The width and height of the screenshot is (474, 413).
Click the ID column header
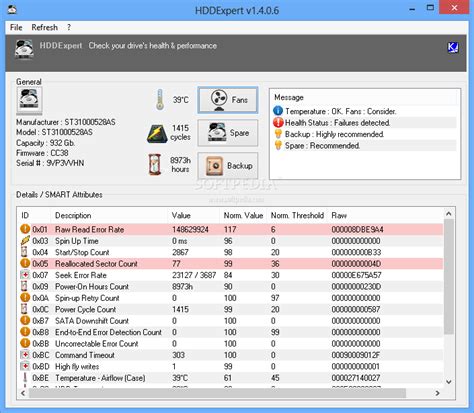tap(35, 215)
